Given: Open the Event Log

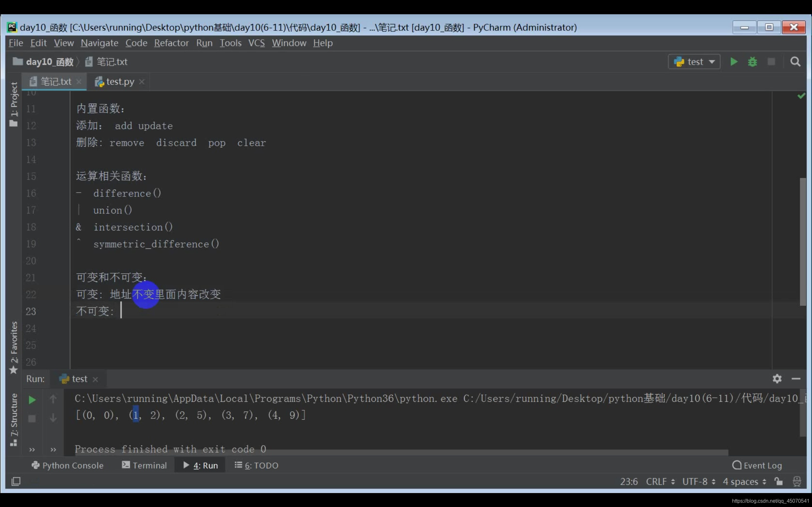Looking at the screenshot, I should pos(757,465).
